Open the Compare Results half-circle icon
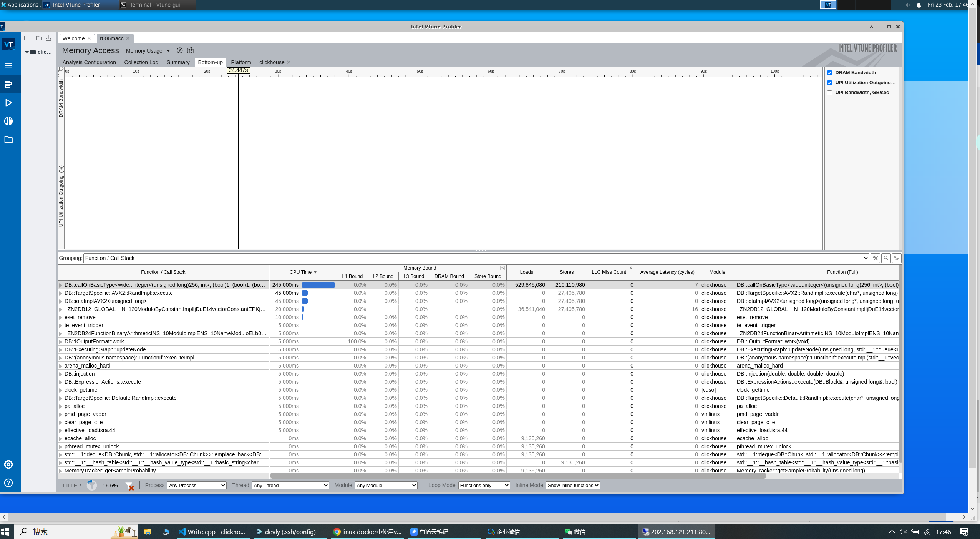The width and height of the screenshot is (980, 539). [x=8, y=121]
